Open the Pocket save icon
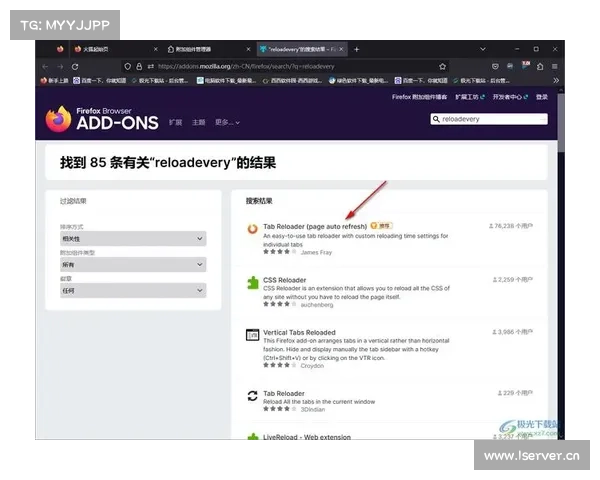This screenshot has width=600, height=480. click(x=495, y=67)
